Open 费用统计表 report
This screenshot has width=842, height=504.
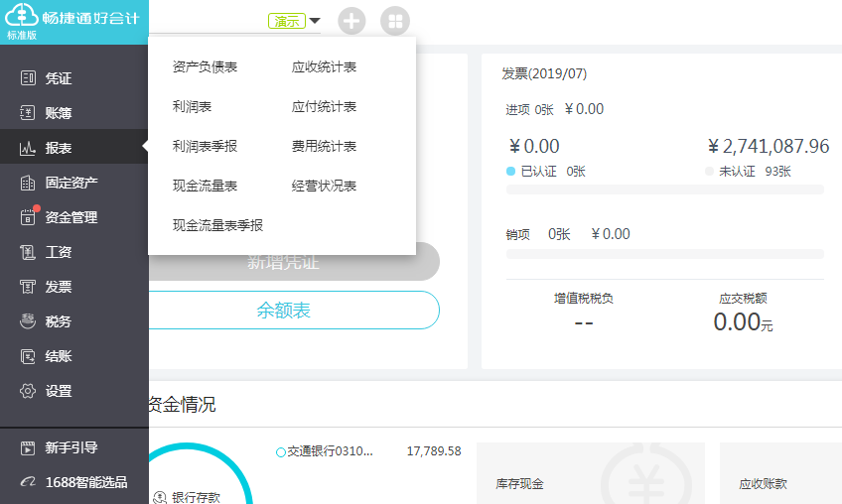[324, 147]
